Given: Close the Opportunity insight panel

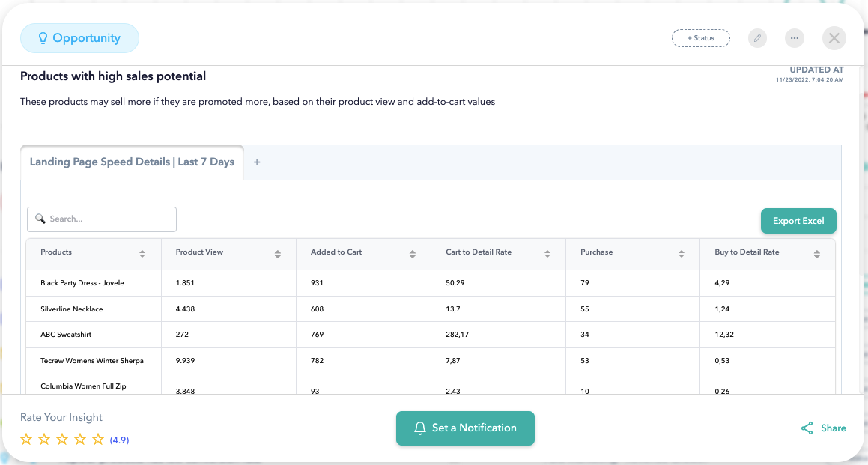Looking at the screenshot, I should (x=834, y=38).
